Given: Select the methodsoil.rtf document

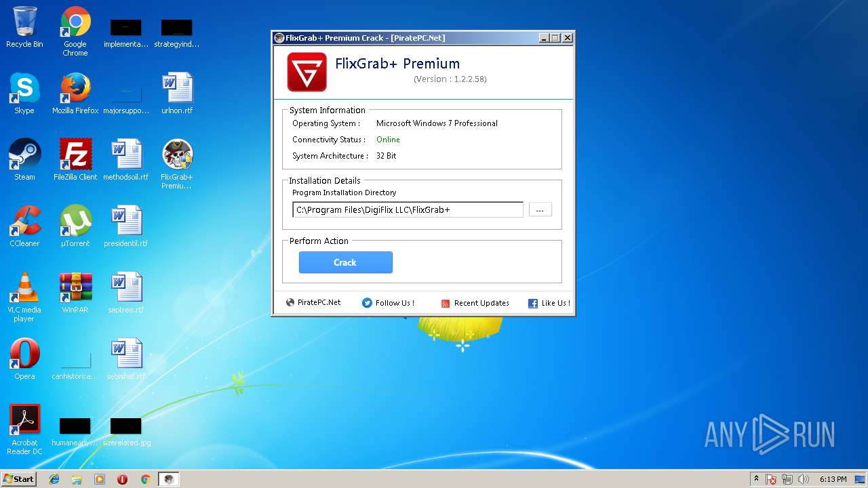Looking at the screenshot, I should [126, 160].
